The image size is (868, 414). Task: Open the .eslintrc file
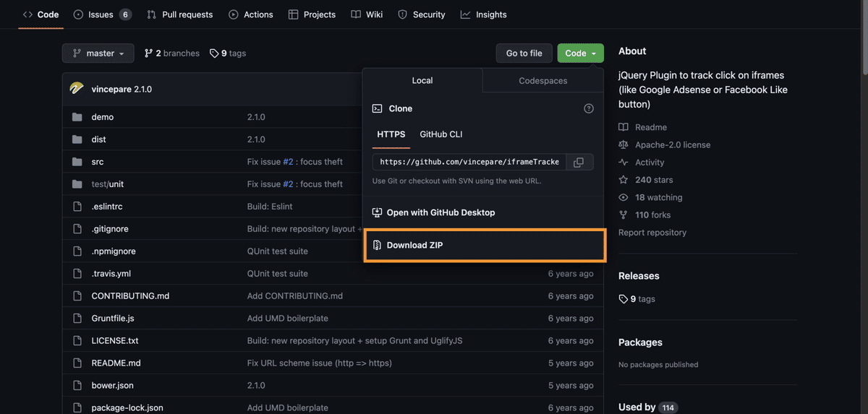(107, 207)
